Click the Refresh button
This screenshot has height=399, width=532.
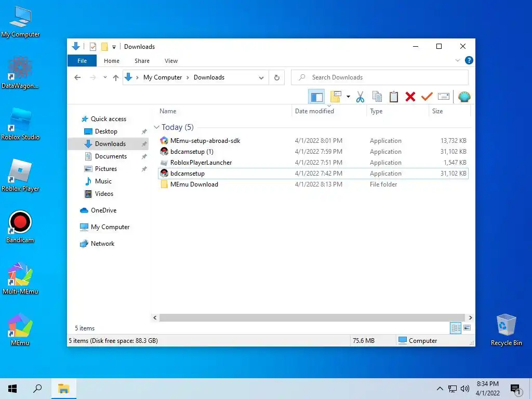277,78
